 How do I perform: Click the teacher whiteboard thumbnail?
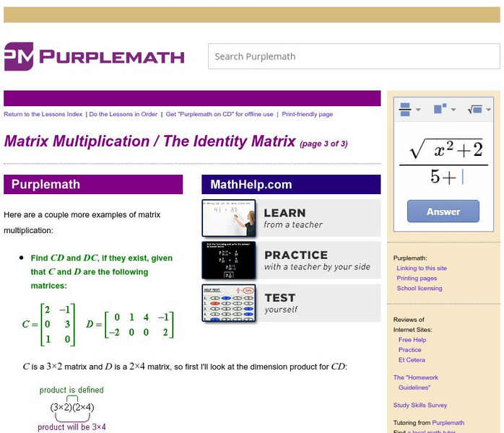coord(229,218)
